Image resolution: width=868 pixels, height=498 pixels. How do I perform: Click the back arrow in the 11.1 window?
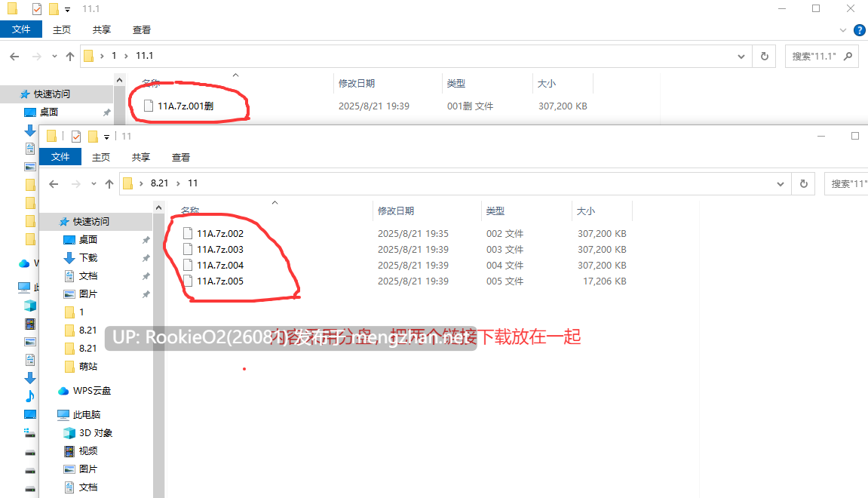tap(14, 57)
